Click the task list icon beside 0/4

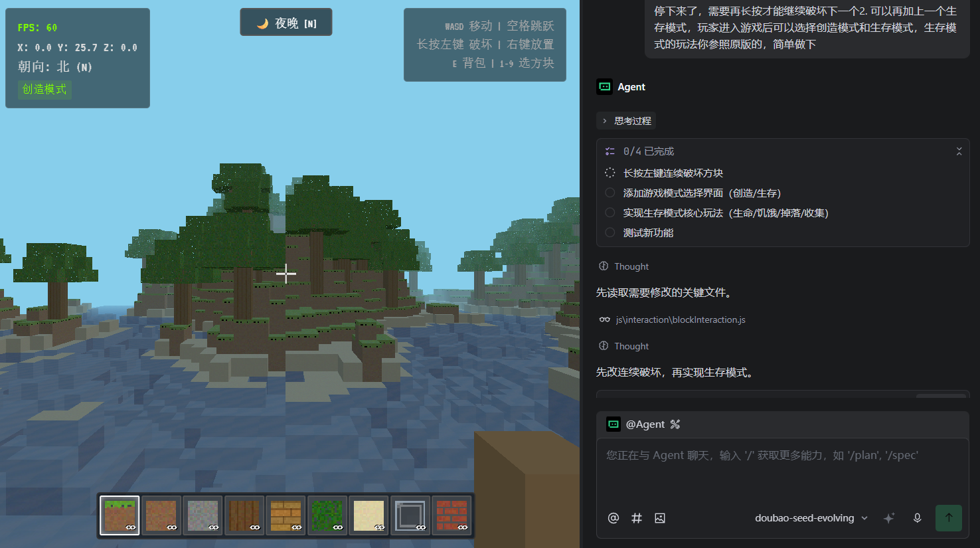tap(610, 151)
